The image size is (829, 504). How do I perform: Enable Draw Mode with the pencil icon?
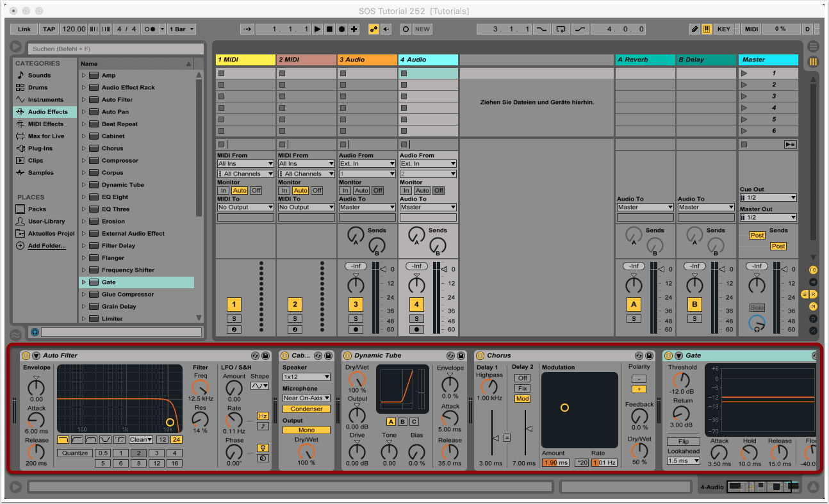click(x=695, y=29)
